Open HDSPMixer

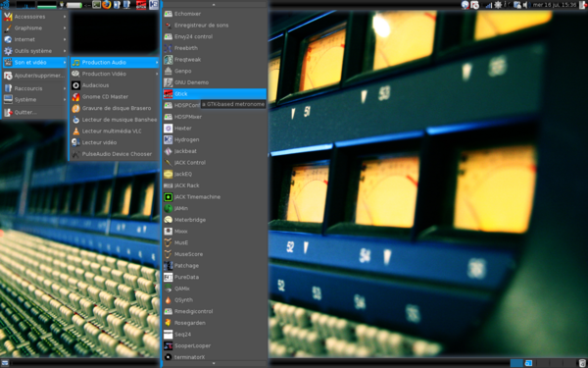[215, 117]
